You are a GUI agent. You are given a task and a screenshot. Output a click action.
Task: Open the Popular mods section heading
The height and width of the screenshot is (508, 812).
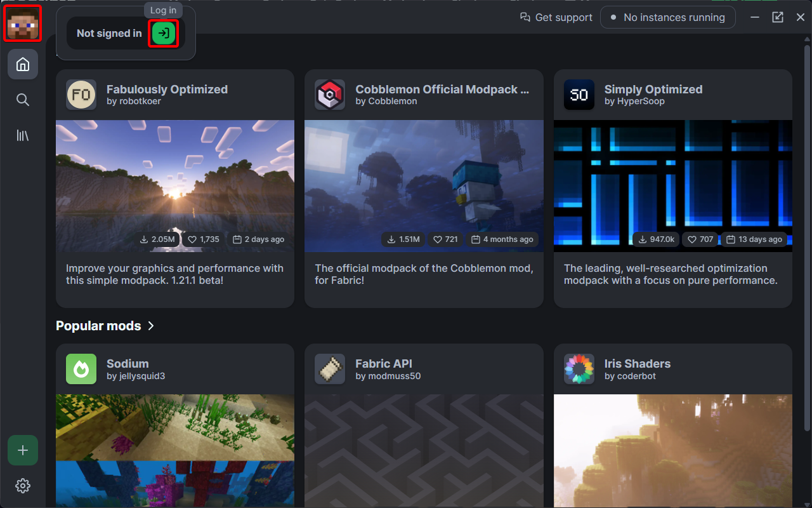[x=98, y=326]
